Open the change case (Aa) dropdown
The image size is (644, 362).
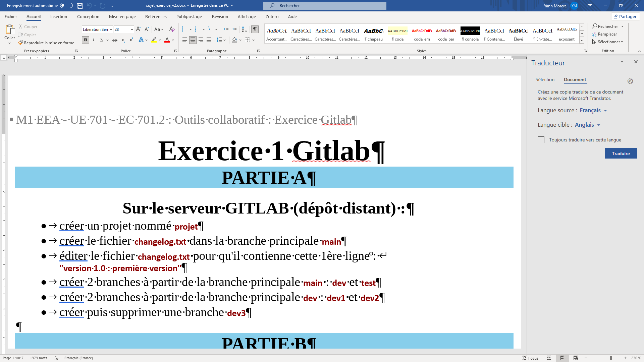(159, 29)
